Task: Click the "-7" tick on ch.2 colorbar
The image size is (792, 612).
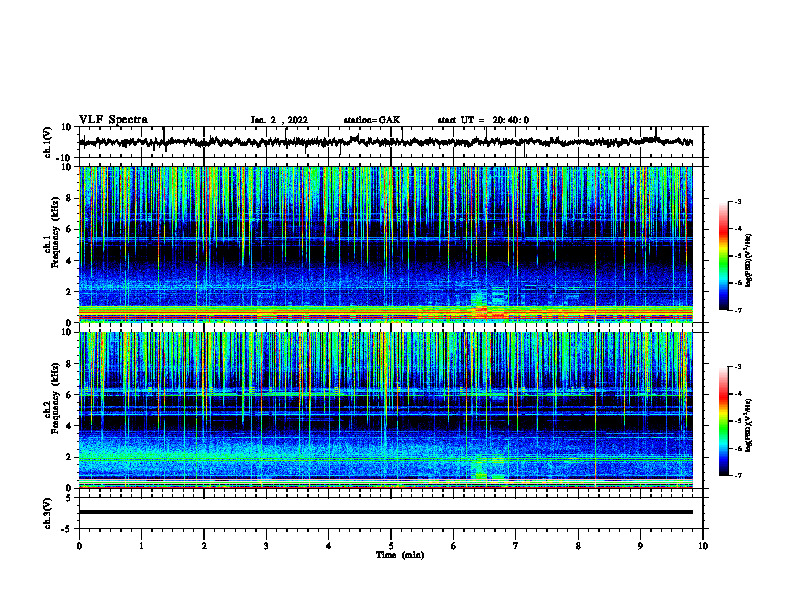Action: point(737,476)
